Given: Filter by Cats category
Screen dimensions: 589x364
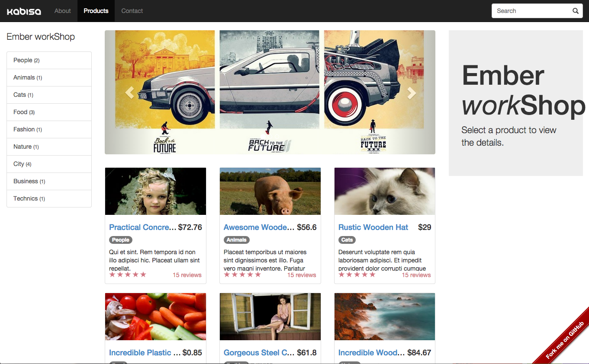Looking at the screenshot, I should [49, 95].
